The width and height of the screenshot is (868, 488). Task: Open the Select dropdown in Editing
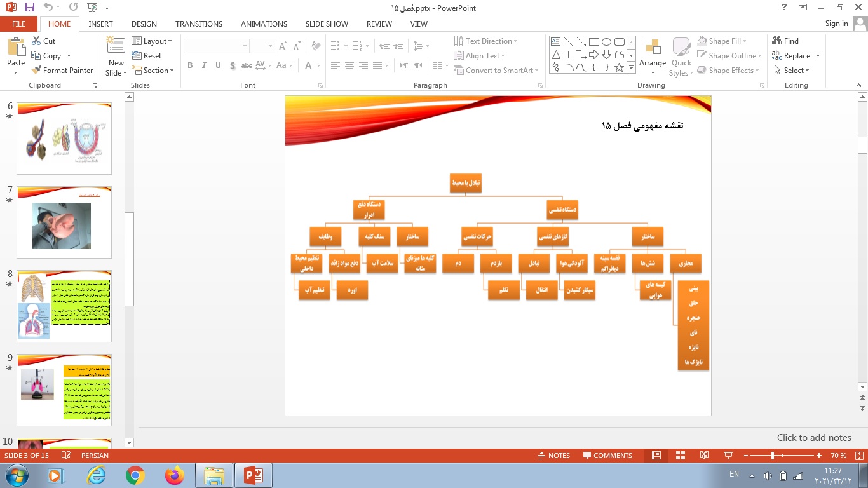tap(792, 71)
